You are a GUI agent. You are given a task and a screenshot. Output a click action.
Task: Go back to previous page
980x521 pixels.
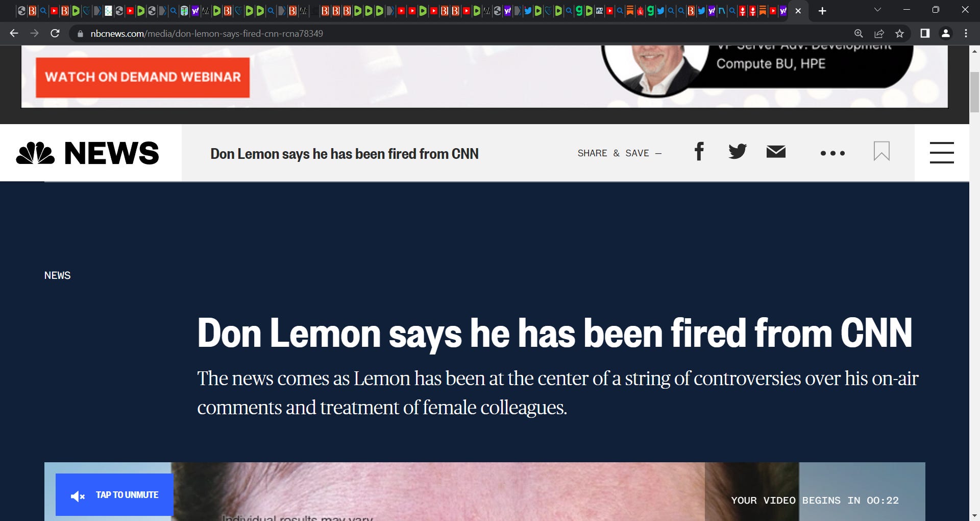pos(14,34)
